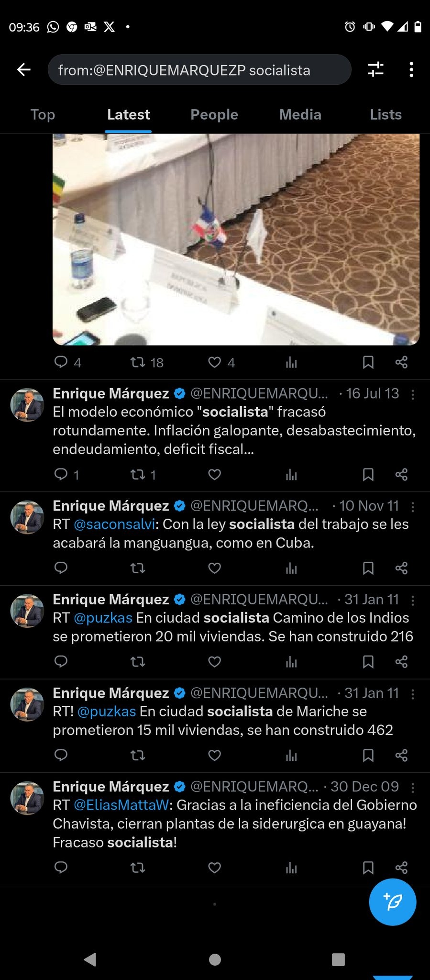This screenshot has height=980, width=430.
Task: Open search bar overflow menu
Action: tap(411, 70)
